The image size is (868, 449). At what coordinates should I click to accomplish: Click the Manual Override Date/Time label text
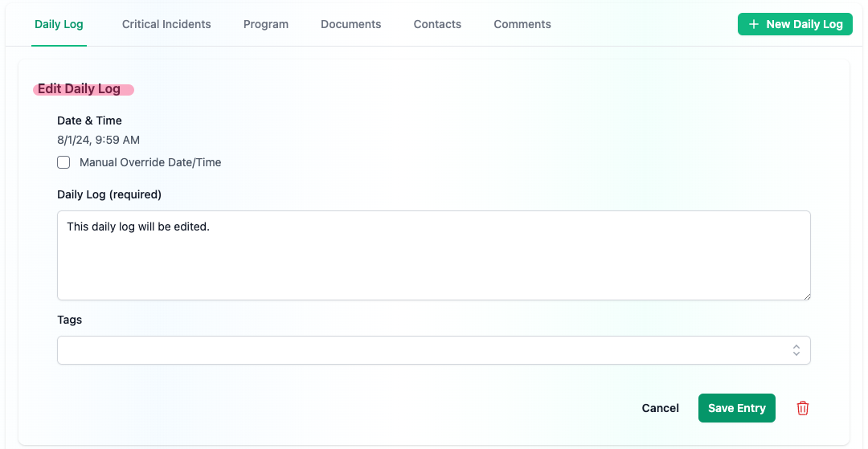150,162
